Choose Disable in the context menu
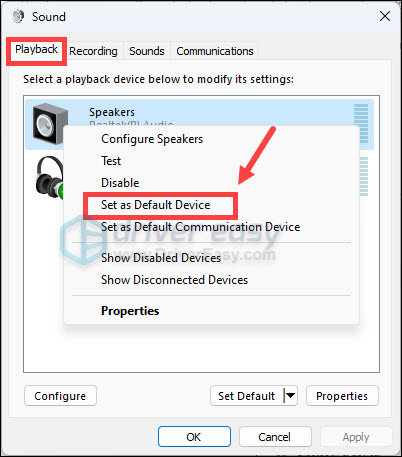 click(120, 183)
